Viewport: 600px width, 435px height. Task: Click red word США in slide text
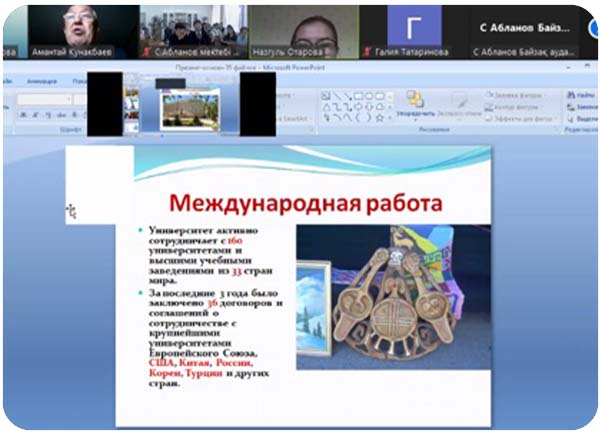pos(161,363)
